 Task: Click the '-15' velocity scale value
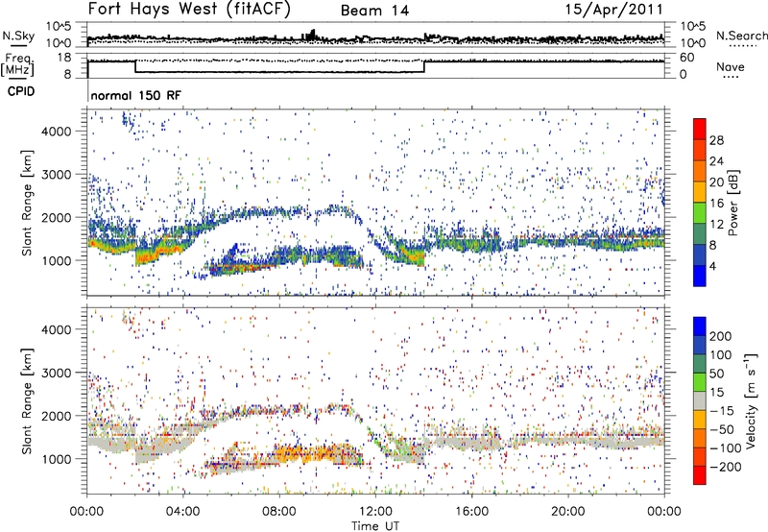[722, 411]
